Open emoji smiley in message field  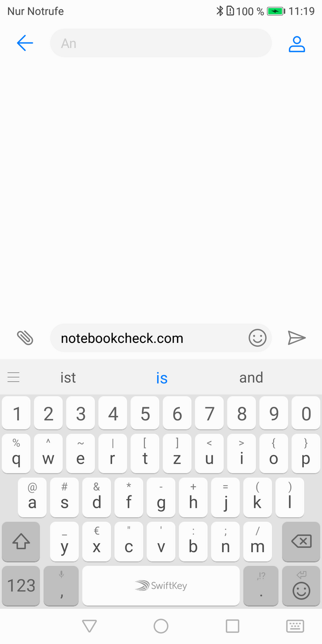[x=258, y=338]
